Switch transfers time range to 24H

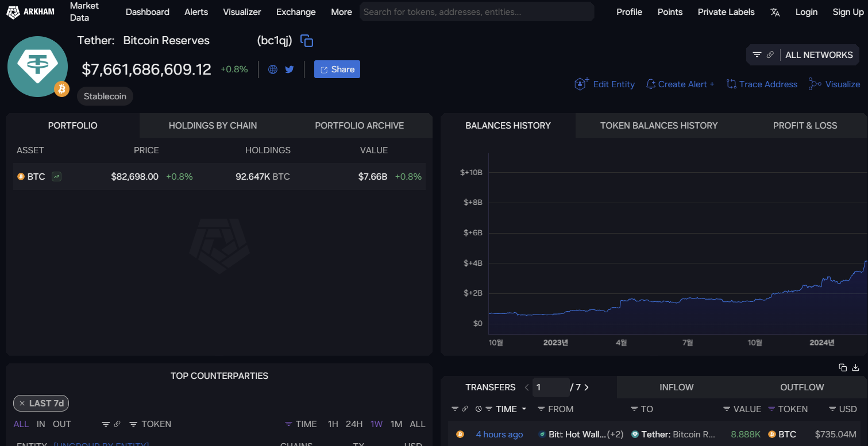(x=354, y=424)
